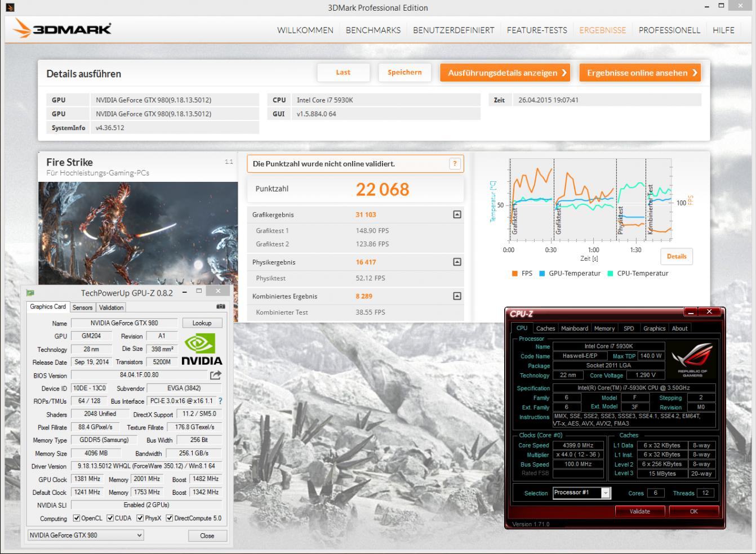Switch to the Sensors tab in GPU-Z
The width and height of the screenshot is (756, 554).
click(x=82, y=307)
